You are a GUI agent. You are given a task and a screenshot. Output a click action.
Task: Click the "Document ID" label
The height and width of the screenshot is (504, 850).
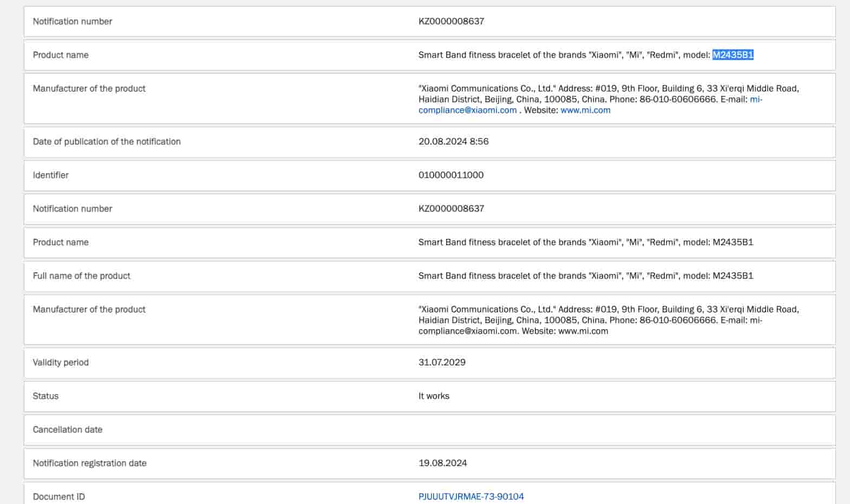pos(58,496)
